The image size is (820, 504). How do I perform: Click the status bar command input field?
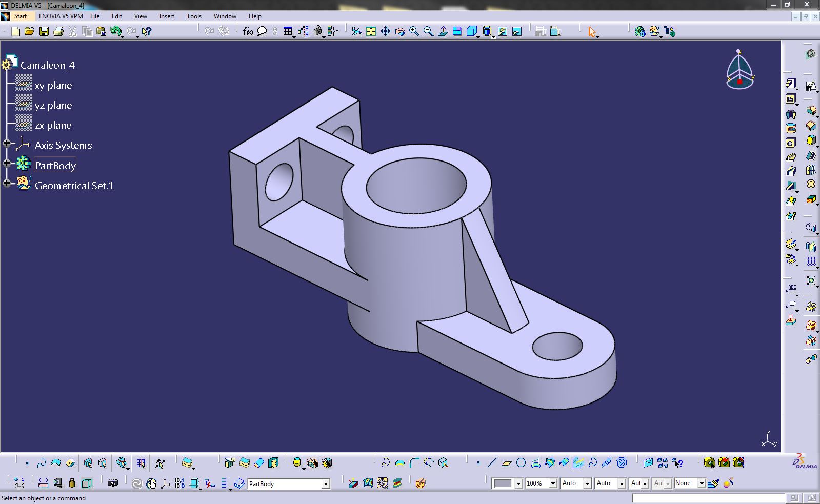(708, 498)
